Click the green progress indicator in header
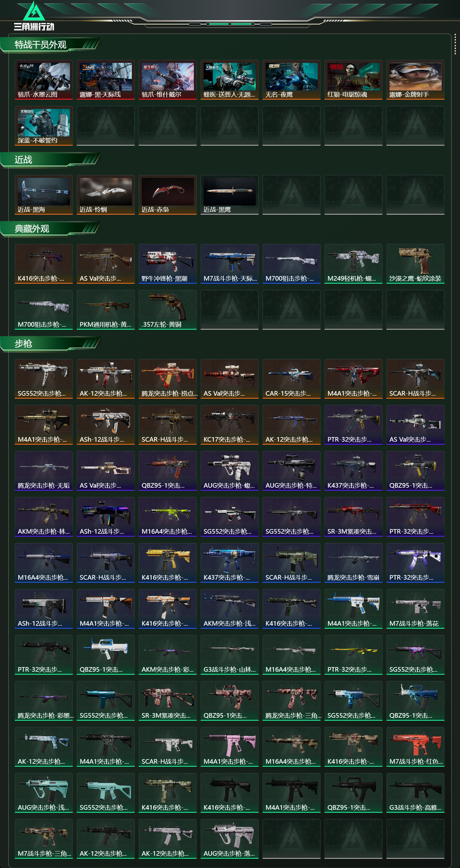The image size is (460, 868). pyautogui.click(x=230, y=24)
